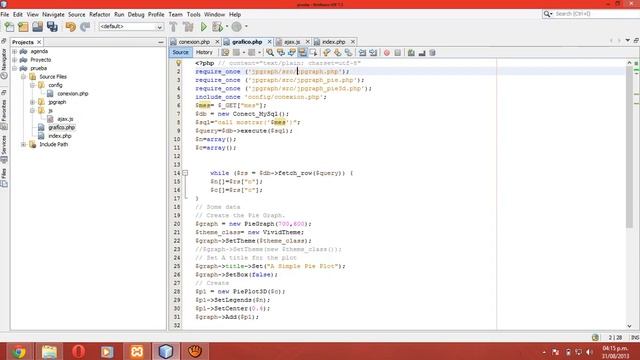Image resolution: width=640 pixels, height=360 pixels.
Task: Click the notifications icon in status bar
Action: (x=595, y=338)
